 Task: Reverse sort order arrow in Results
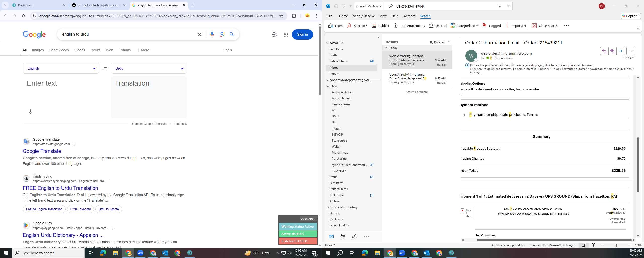pos(449,42)
